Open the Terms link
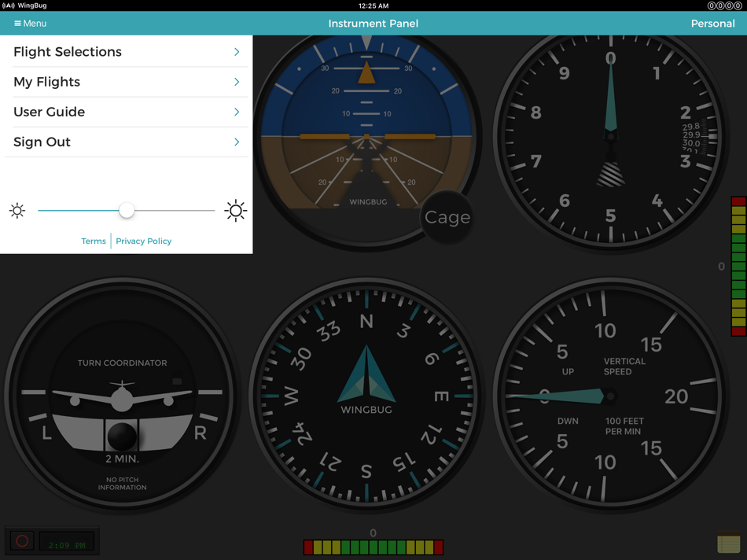This screenshot has height=560, width=747. point(94,241)
